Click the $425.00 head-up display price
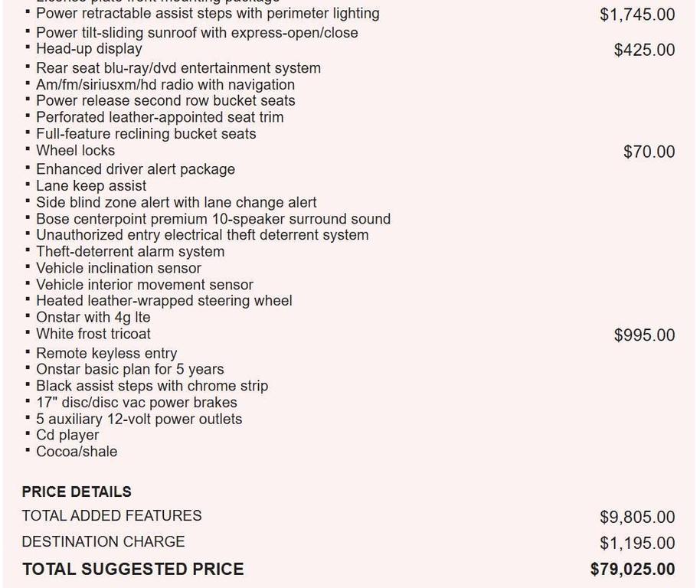The height and width of the screenshot is (588, 700). 644,50
